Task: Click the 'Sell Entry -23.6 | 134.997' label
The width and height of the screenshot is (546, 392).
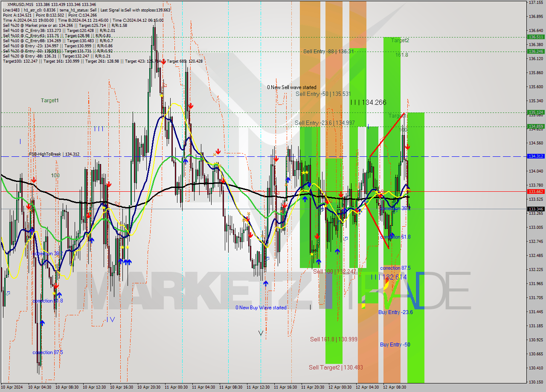Action: [x=325, y=123]
